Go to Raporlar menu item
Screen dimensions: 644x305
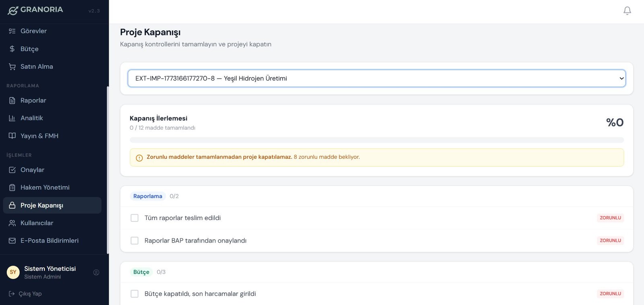(33, 100)
